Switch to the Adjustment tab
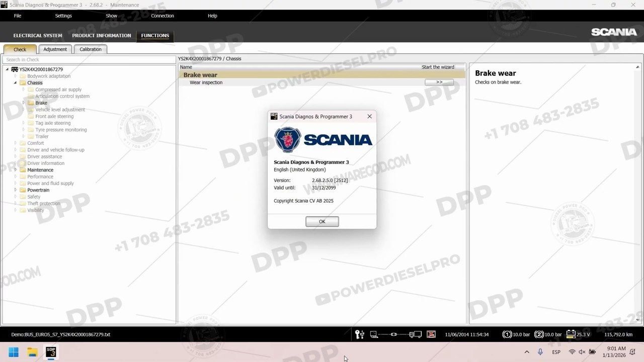 pos(55,49)
